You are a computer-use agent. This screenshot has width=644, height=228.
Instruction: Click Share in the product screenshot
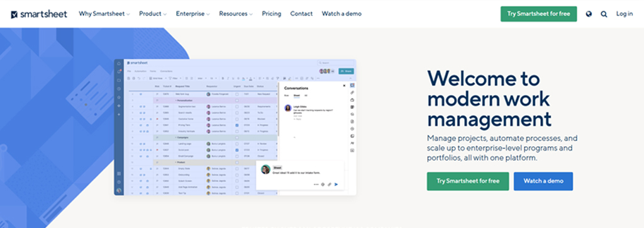point(346,71)
